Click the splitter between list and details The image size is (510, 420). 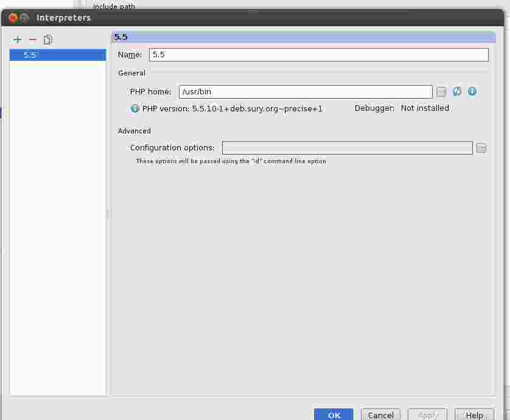click(108, 214)
